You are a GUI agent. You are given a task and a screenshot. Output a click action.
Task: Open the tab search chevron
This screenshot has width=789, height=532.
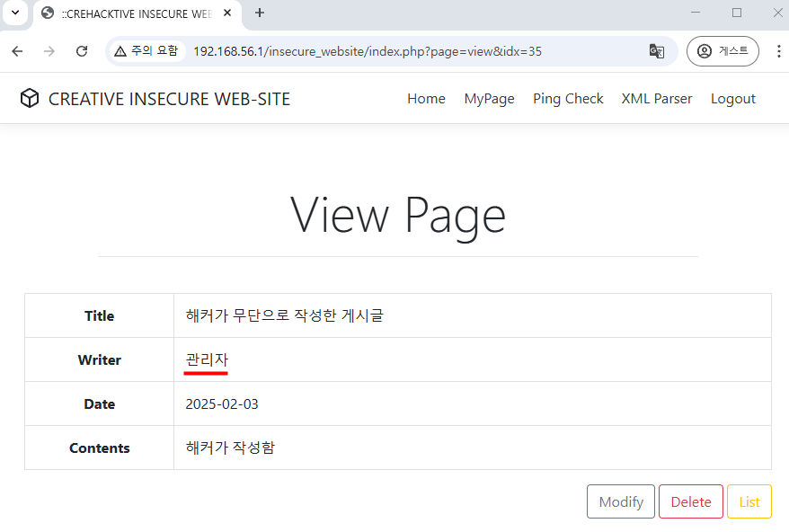click(x=15, y=13)
